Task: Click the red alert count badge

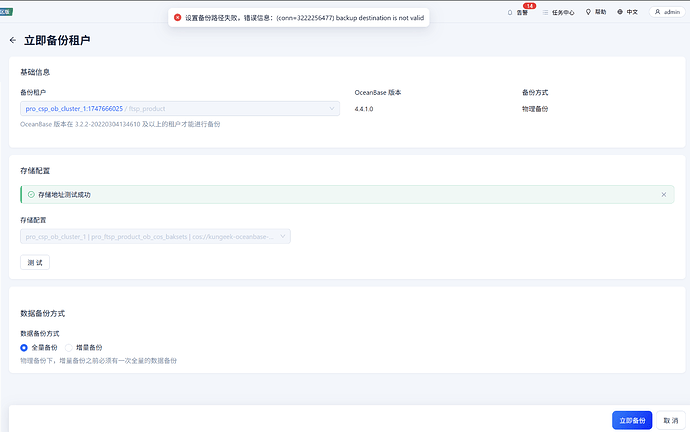Action: coord(530,6)
